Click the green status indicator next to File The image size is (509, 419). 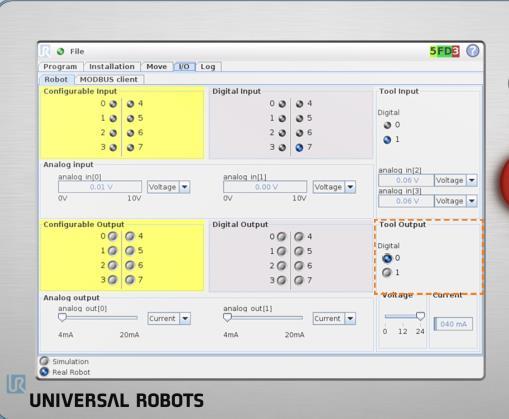click(60, 51)
